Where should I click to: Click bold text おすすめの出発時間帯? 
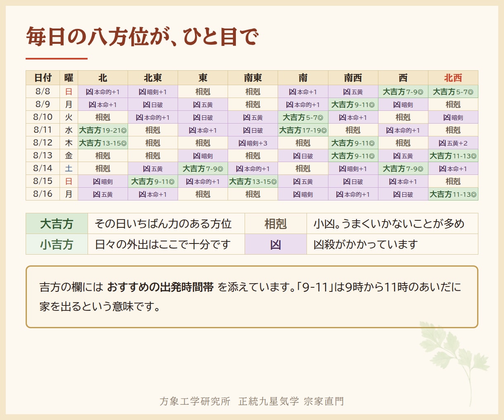click(x=160, y=287)
